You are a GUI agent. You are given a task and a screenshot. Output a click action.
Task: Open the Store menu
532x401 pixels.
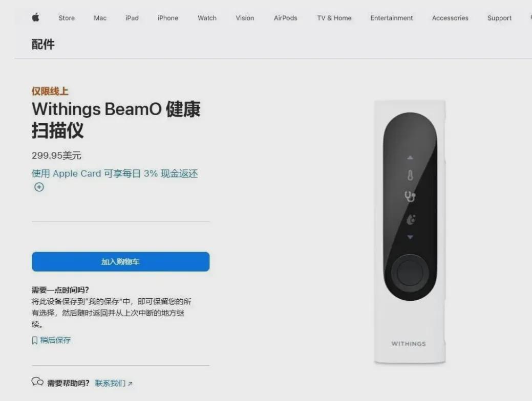click(67, 18)
